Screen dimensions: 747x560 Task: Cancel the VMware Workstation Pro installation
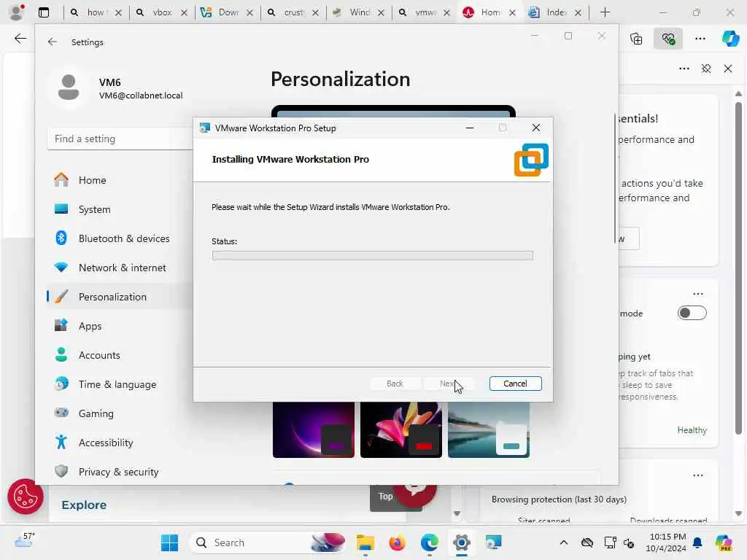click(515, 384)
